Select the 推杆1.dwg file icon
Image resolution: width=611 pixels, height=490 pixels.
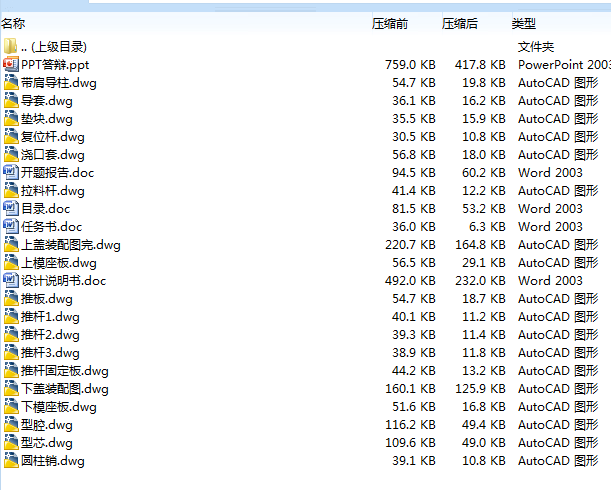point(11,317)
